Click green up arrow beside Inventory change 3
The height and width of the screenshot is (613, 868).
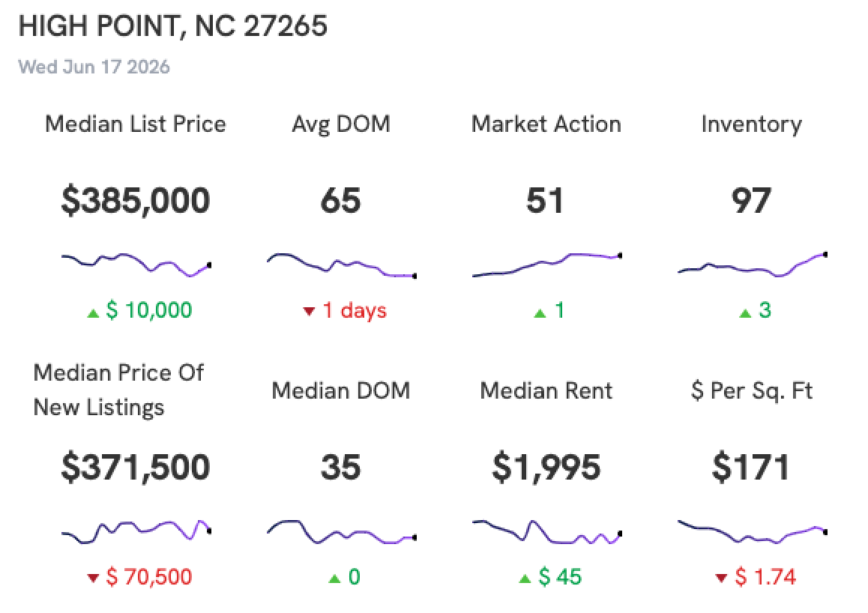pos(745,314)
